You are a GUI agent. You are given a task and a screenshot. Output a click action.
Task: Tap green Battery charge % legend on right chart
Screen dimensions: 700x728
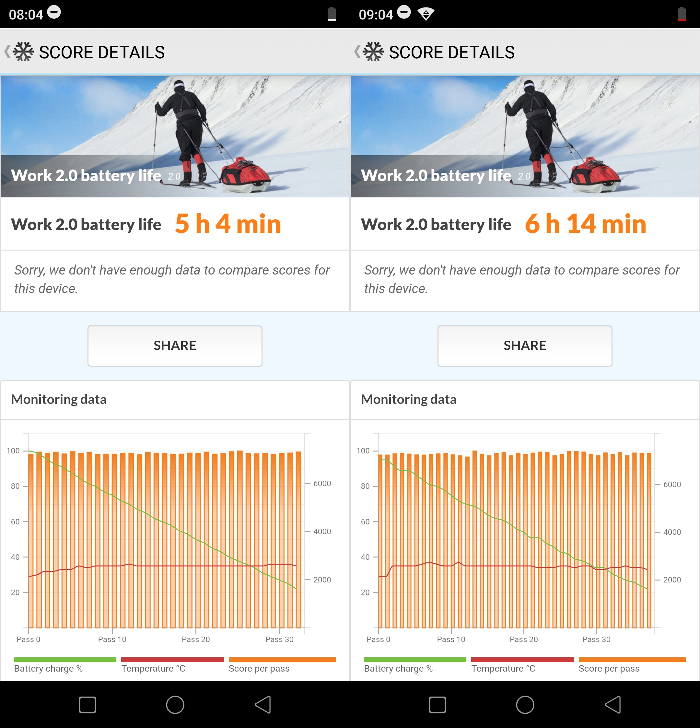[415, 665]
